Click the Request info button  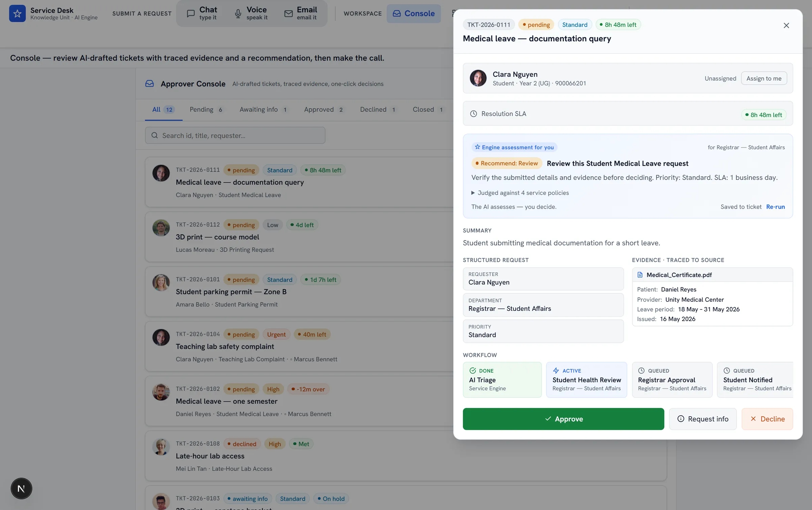[x=703, y=419]
